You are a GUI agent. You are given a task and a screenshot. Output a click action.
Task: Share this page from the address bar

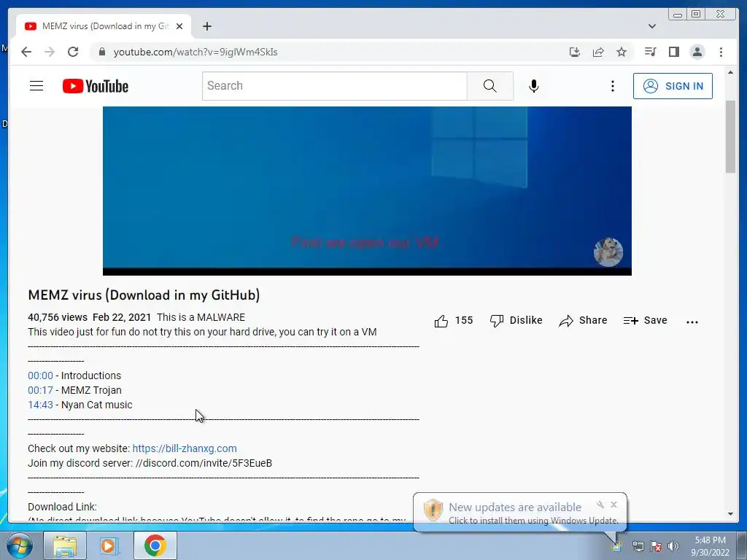click(598, 52)
